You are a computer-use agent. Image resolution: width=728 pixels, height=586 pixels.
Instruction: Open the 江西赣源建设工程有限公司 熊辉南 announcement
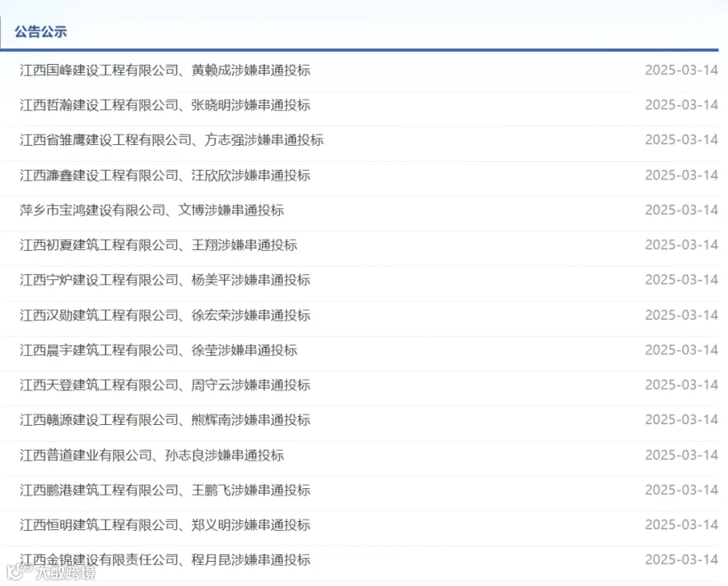coord(165,419)
